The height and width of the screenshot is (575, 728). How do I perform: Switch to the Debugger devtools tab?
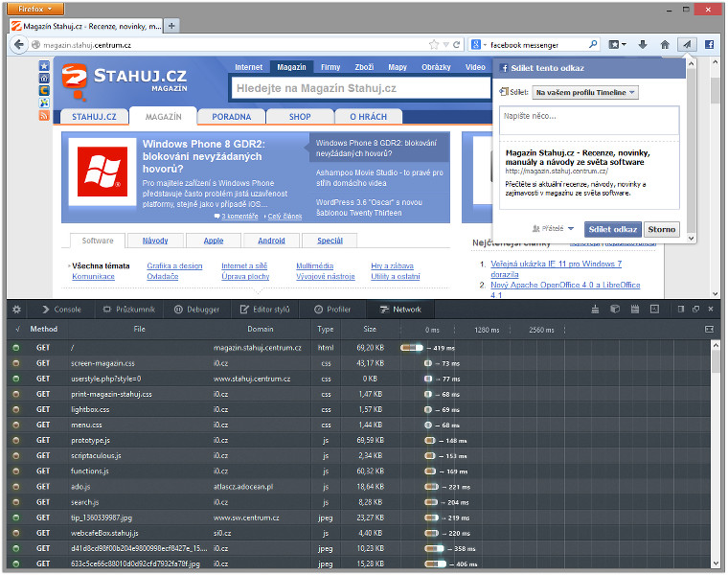tap(196, 310)
